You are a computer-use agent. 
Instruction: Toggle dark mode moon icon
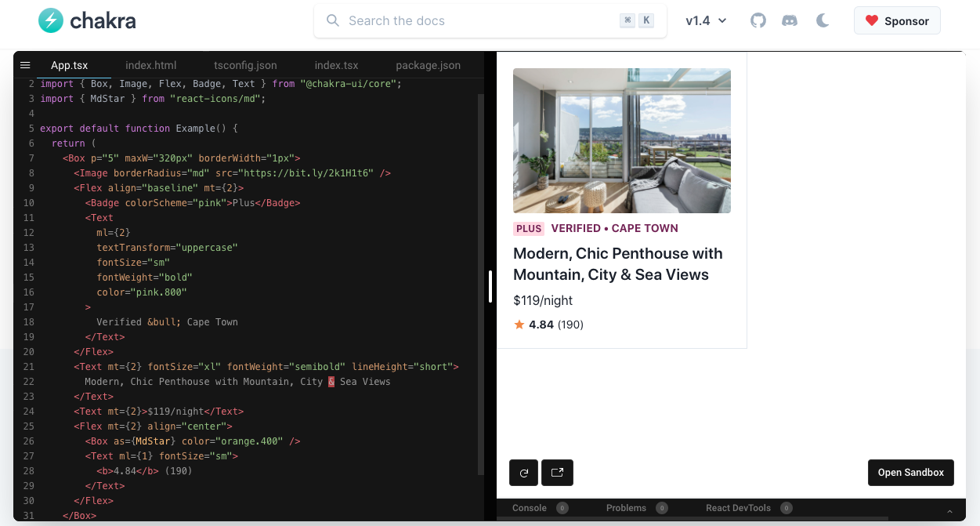823,21
